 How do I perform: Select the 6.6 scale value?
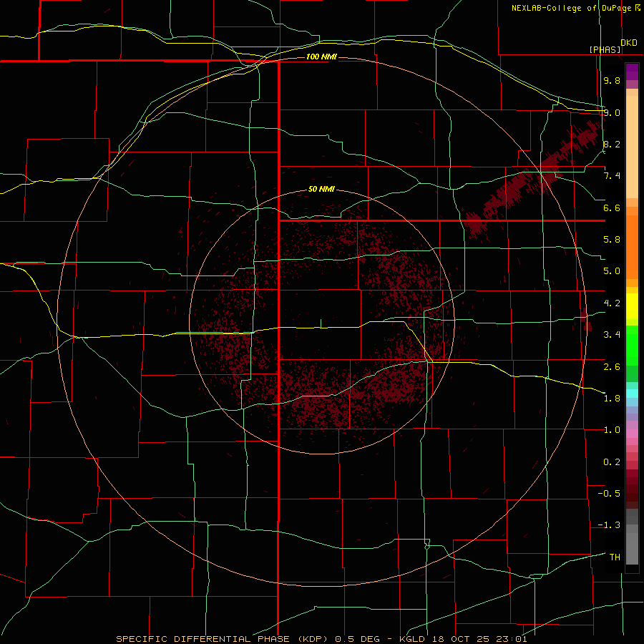[612, 208]
